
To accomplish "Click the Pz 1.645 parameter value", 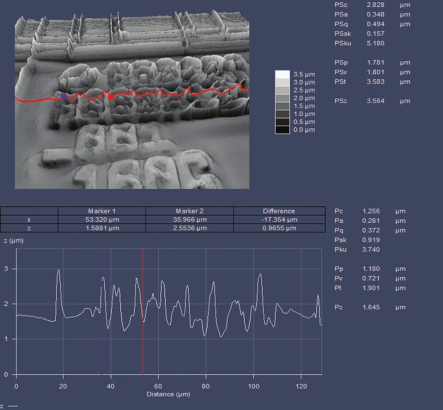I will 371,307.
